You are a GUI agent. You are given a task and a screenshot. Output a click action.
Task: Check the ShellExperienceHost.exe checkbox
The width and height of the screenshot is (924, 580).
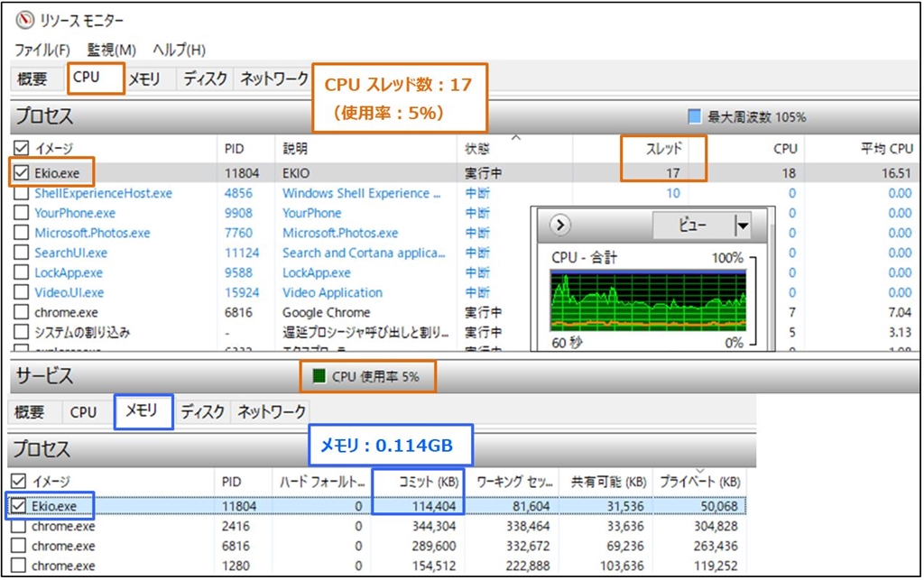(22, 193)
